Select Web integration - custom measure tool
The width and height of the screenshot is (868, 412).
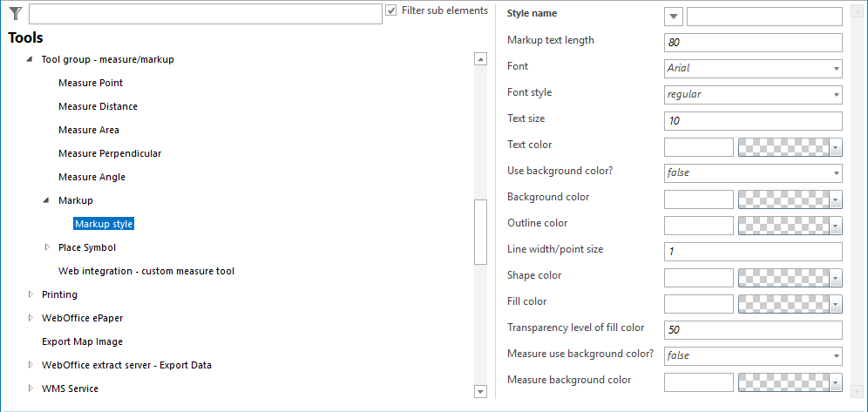tap(146, 271)
